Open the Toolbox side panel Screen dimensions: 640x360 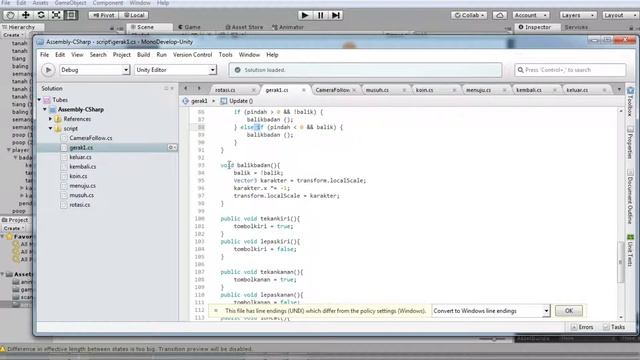[x=630, y=102]
